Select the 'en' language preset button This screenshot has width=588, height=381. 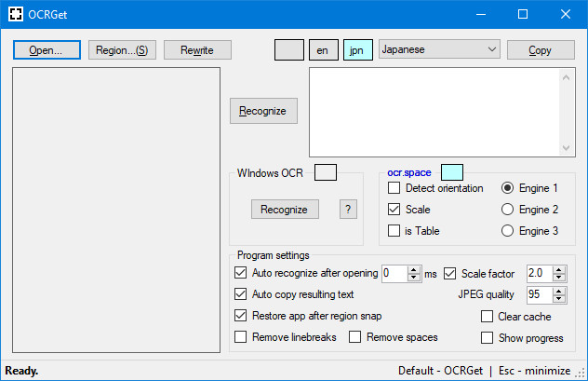pyautogui.click(x=324, y=50)
